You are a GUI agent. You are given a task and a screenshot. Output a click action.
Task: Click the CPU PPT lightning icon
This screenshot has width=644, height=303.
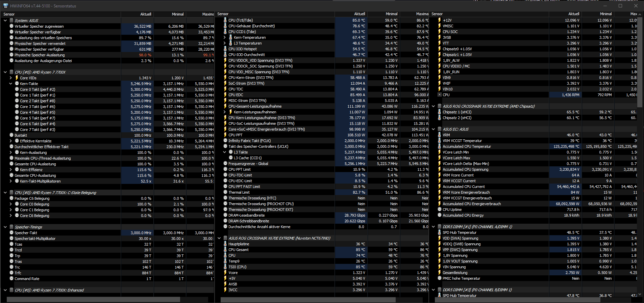(x=225, y=135)
